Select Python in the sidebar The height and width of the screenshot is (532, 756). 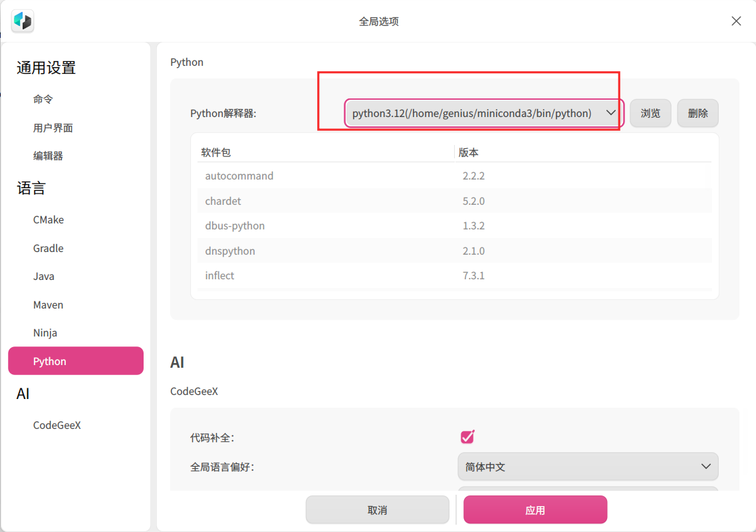click(x=76, y=361)
